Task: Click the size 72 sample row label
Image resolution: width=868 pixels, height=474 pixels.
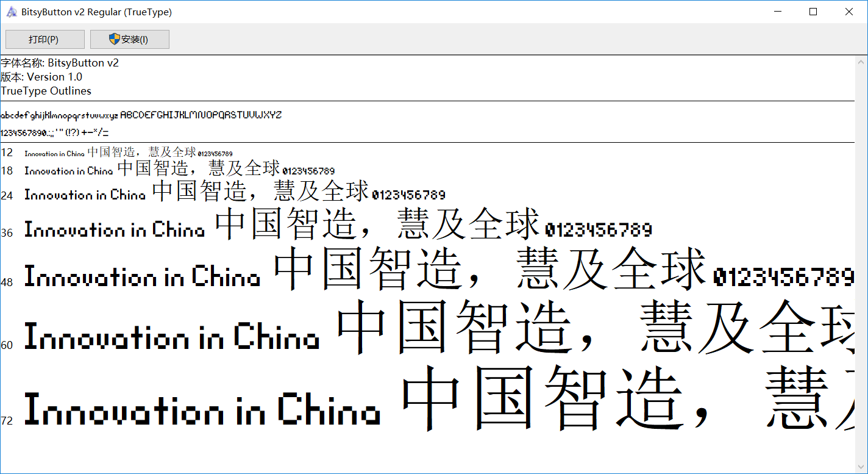Action: (x=7, y=420)
